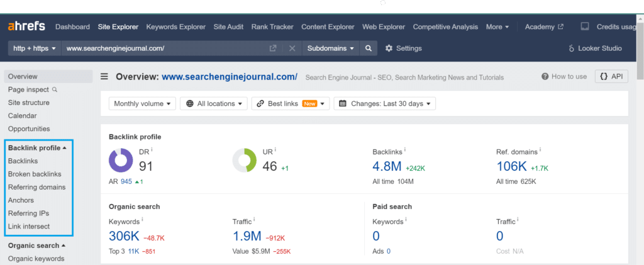The image size is (644, 265).
Task: Click the 4.8M backlinks value
Action: click(387, 166)
